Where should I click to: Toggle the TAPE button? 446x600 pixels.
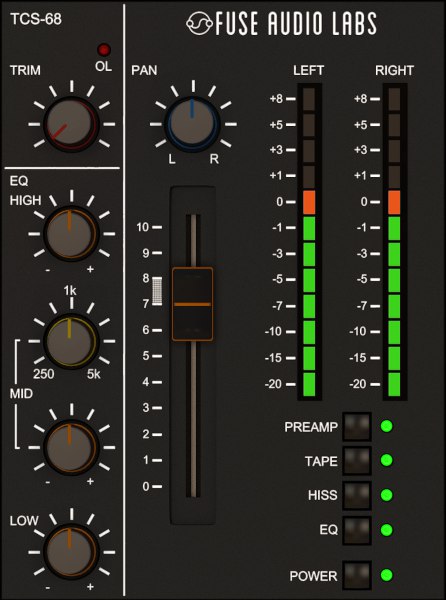[357, 461]
